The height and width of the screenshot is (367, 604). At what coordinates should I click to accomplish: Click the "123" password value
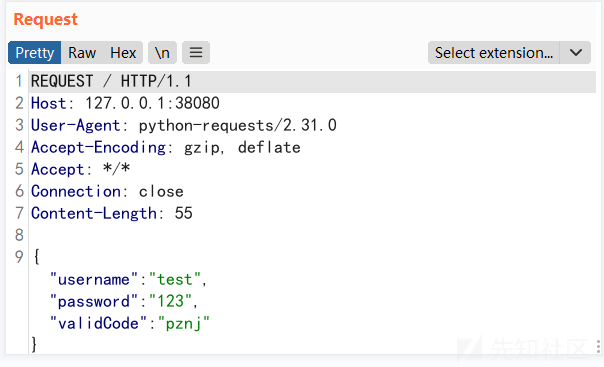pos(170,302)
